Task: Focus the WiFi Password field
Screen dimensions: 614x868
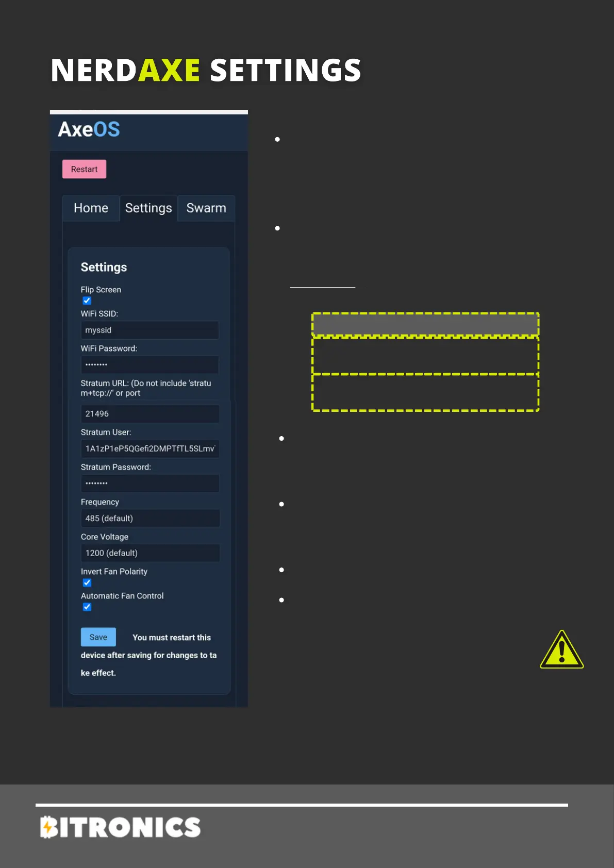Action: 150,364
